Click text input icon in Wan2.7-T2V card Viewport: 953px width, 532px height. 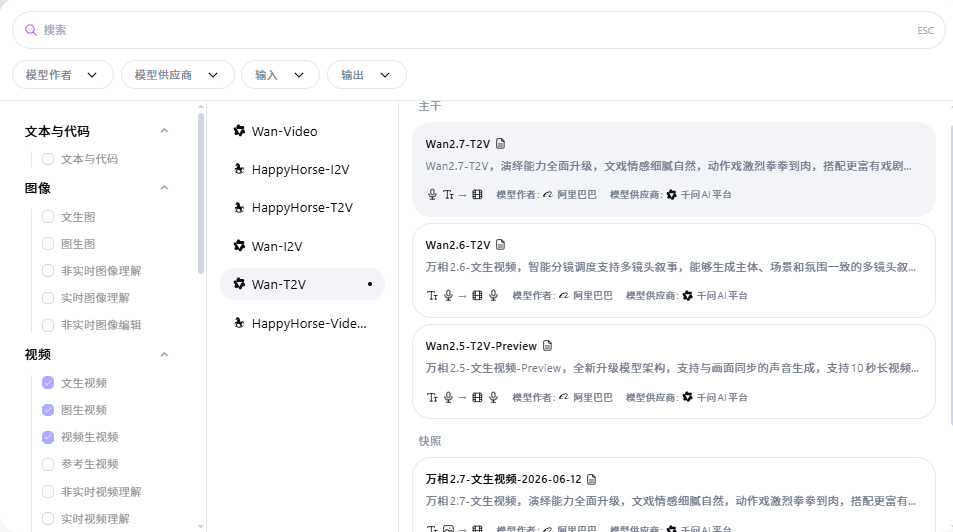click(448, 195)
